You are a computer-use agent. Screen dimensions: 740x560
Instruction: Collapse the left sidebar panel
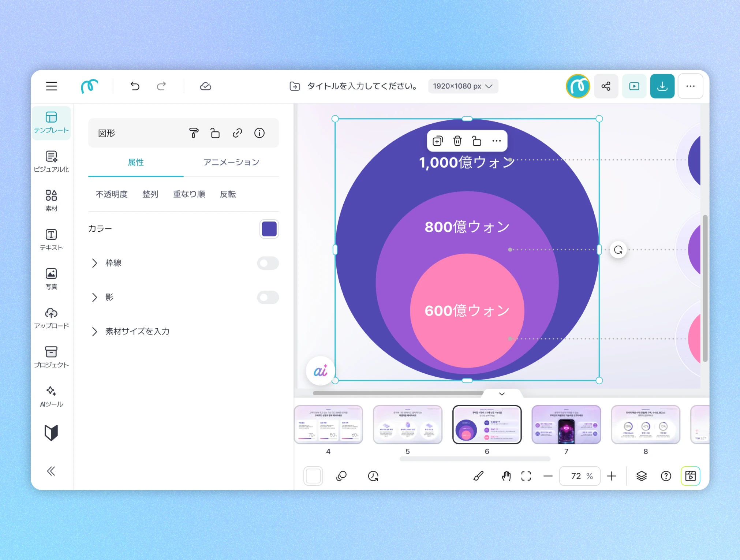point(51,471)
